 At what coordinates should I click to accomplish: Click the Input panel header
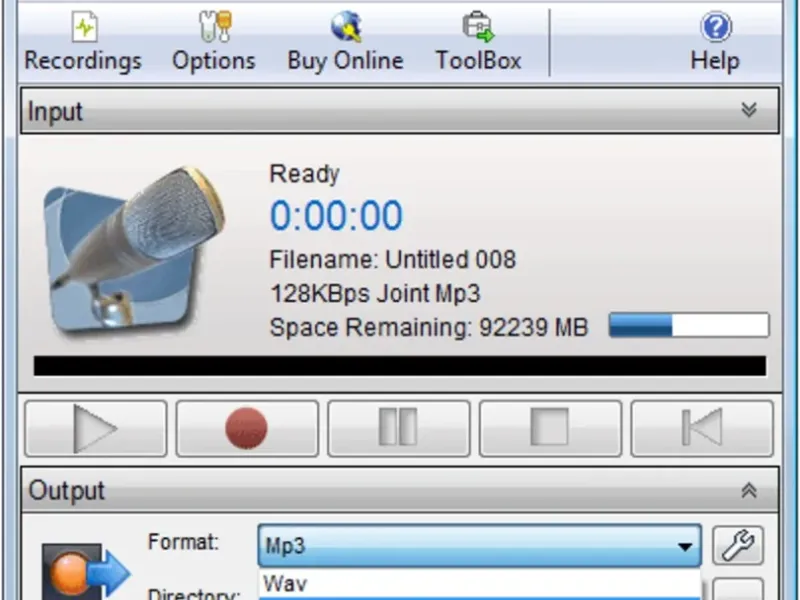400,111
